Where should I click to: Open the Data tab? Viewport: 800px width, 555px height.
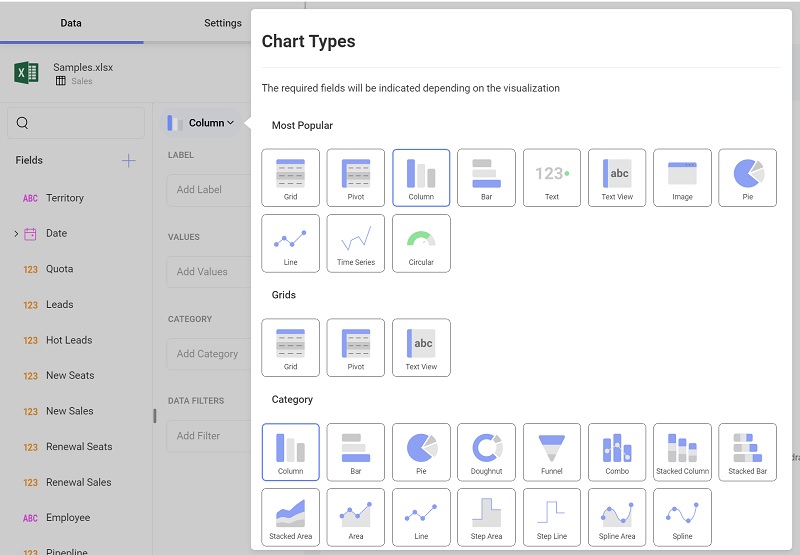tap(71, 23)
